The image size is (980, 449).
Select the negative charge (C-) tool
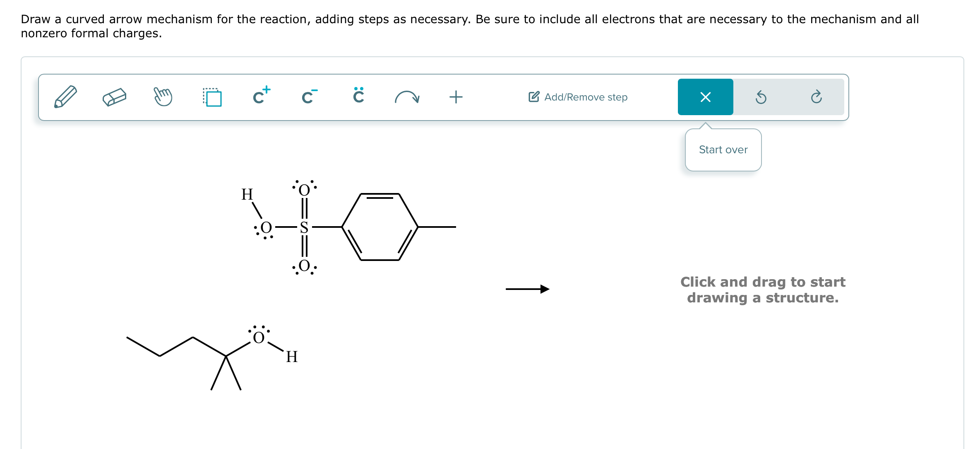308,97
